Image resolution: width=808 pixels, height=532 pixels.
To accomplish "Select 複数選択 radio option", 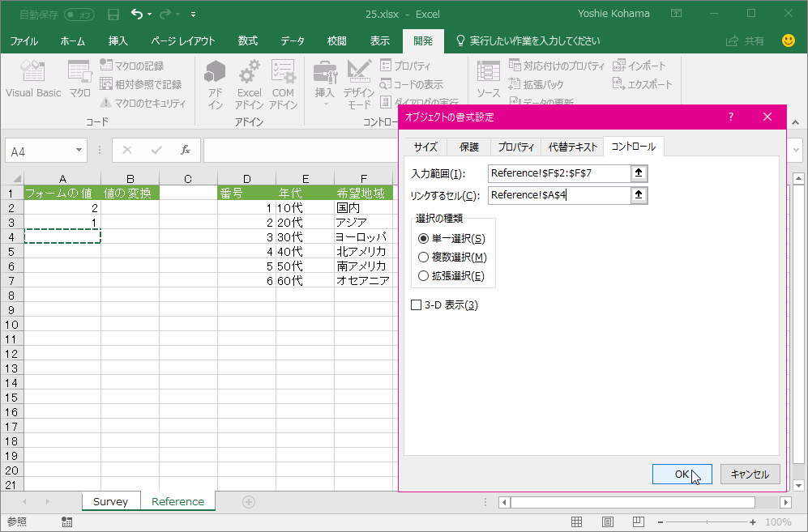I will coord(452,257).
